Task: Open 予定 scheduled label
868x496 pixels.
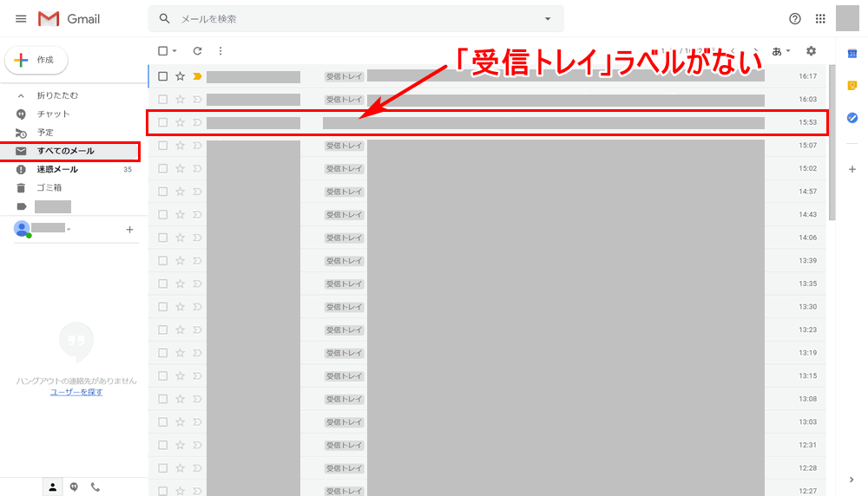Action: click(45, 132)
